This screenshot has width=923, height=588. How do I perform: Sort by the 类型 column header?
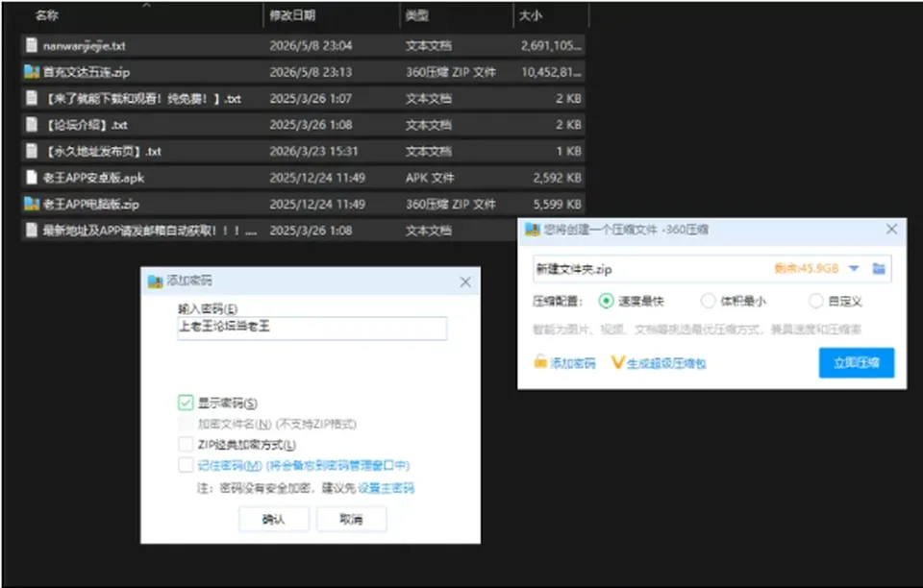[x=417, y=15]
